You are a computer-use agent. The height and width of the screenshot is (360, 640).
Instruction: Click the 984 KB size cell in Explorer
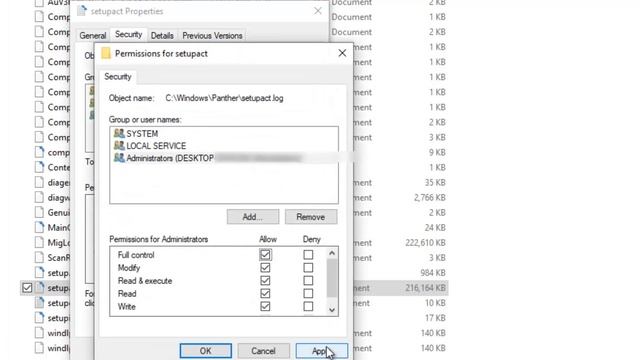[433, 273]
